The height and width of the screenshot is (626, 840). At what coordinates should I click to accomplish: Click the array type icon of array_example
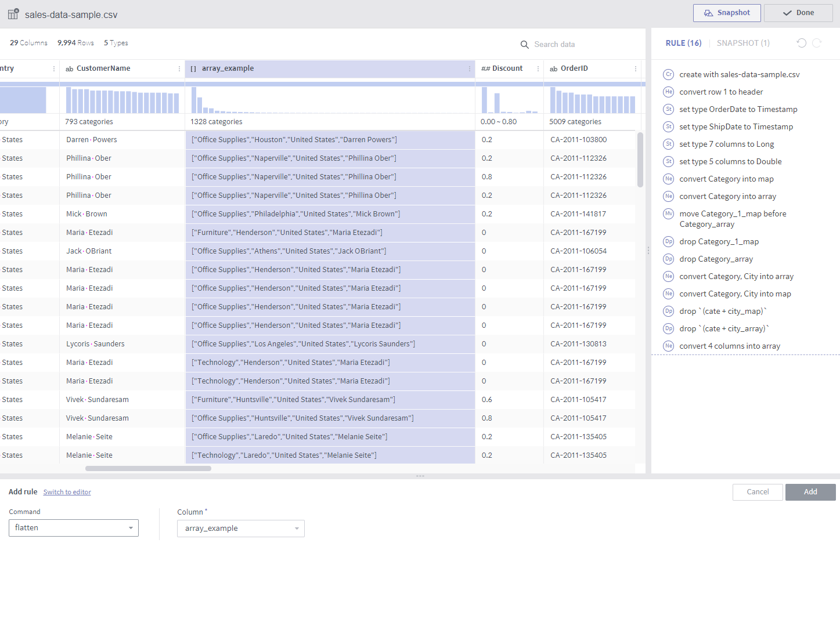[193, 68]
